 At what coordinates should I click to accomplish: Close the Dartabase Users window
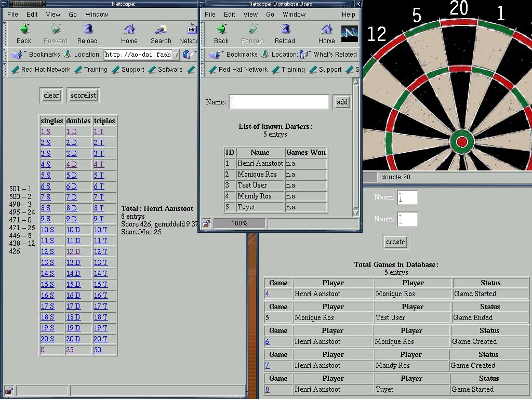(x=357, y=4)
